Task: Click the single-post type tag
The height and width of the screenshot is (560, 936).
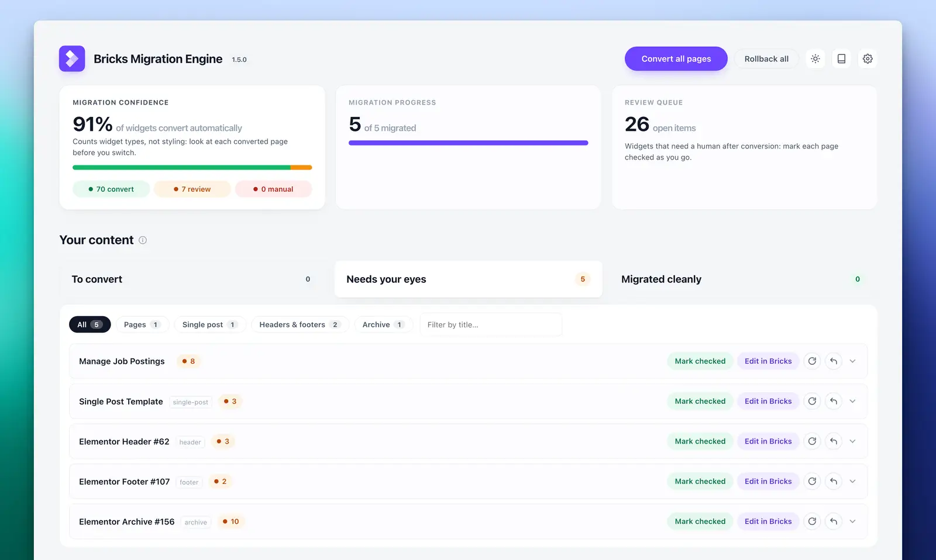Action: (191, 402)
